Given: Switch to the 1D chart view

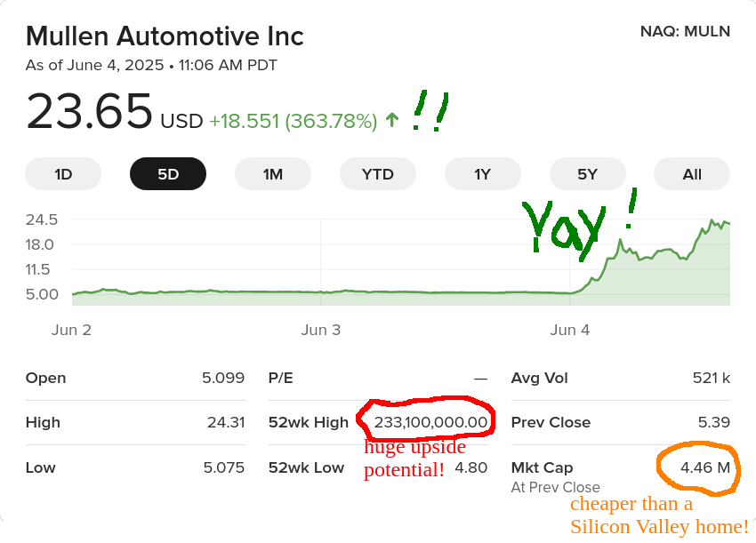Looking at the screenshot, I should [62, 173].
